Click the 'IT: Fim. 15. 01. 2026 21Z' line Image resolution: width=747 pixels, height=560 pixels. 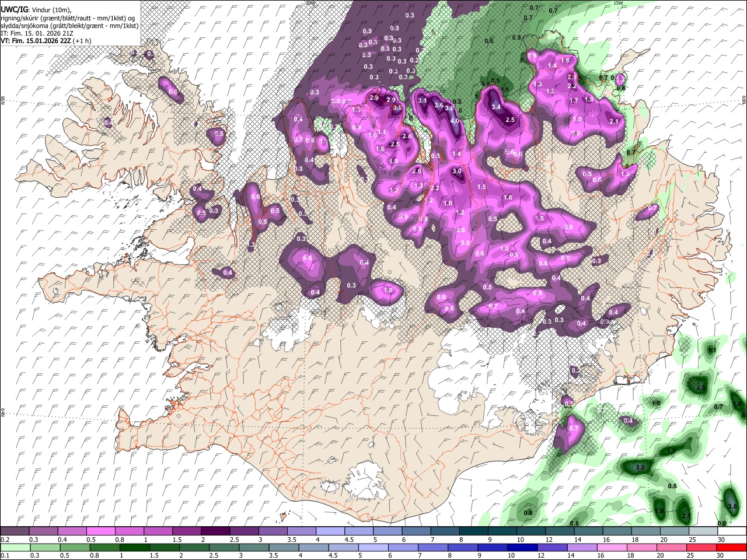[37, 34]
